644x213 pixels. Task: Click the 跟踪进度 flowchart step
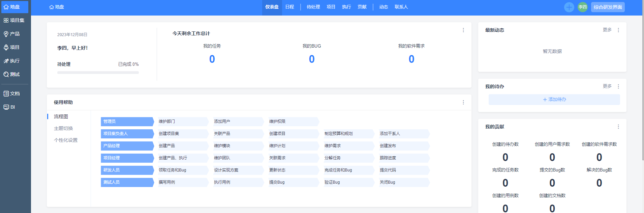click(x=404, y=158)
